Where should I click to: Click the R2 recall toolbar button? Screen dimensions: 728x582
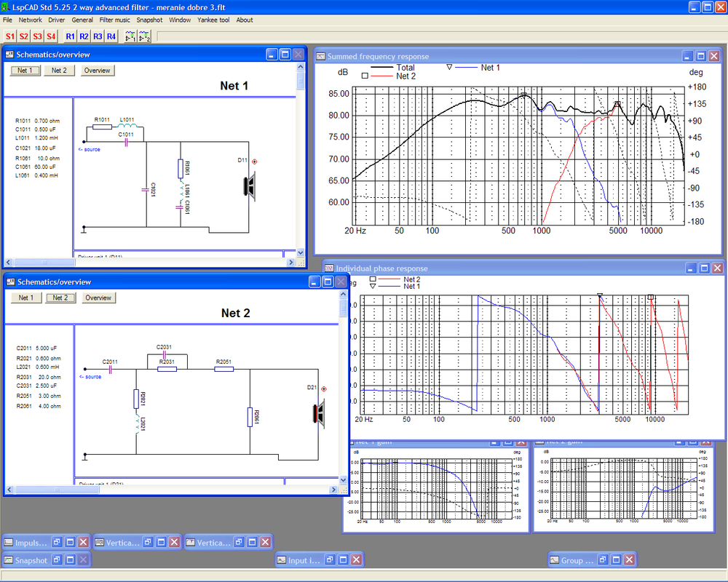point(84,36)
